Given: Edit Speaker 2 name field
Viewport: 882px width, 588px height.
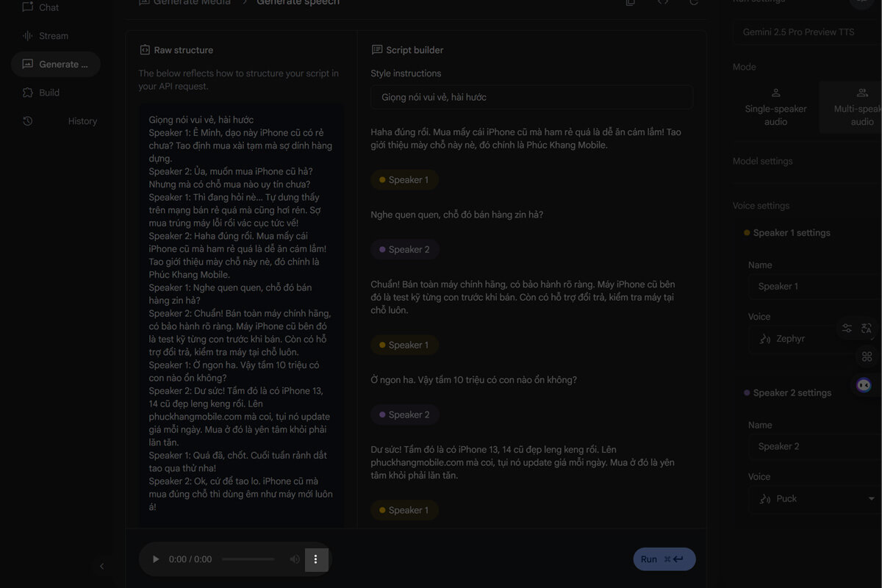Looking at the screenshot, I should (x=814, y=446).
